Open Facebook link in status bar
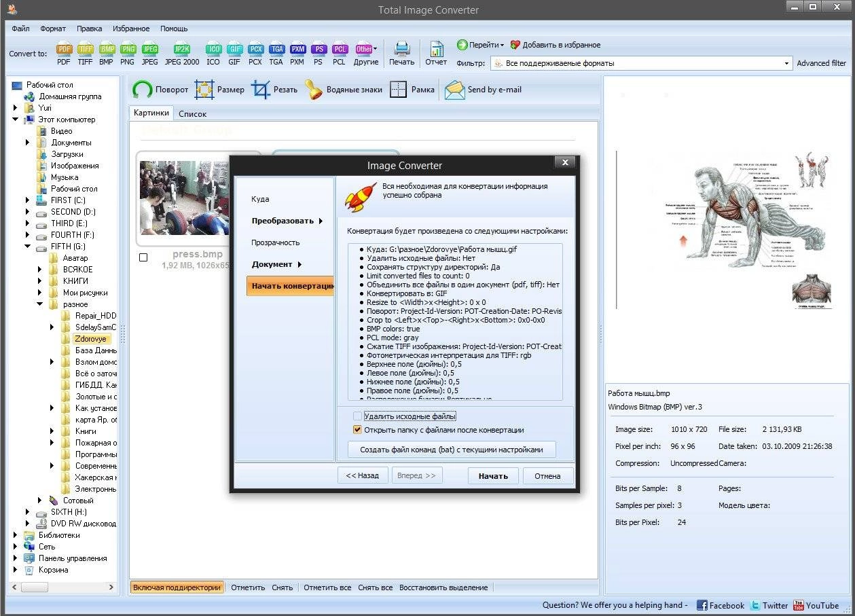The image size is (855, 616). 721,605
